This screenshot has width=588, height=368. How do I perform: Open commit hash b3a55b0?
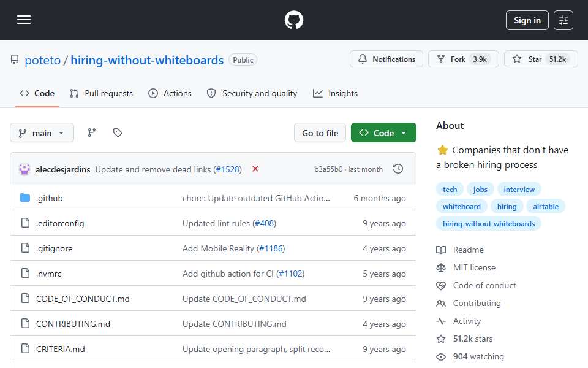[x=328, y=169]
